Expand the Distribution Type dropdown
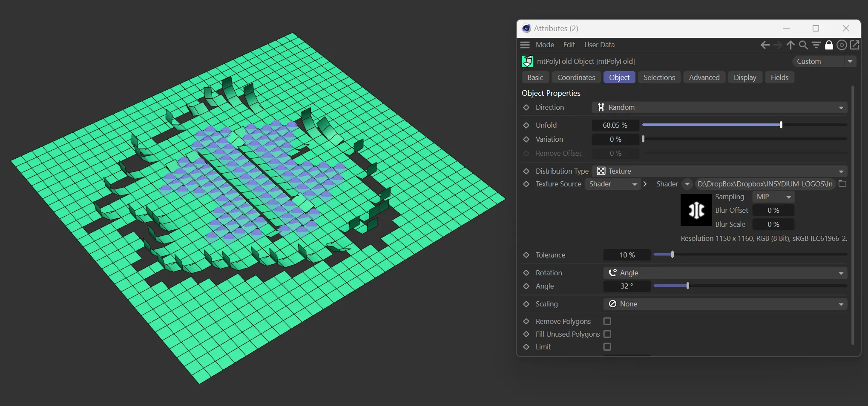The height and width of the screenshot is (406, 868). click(x=719, y=171)
